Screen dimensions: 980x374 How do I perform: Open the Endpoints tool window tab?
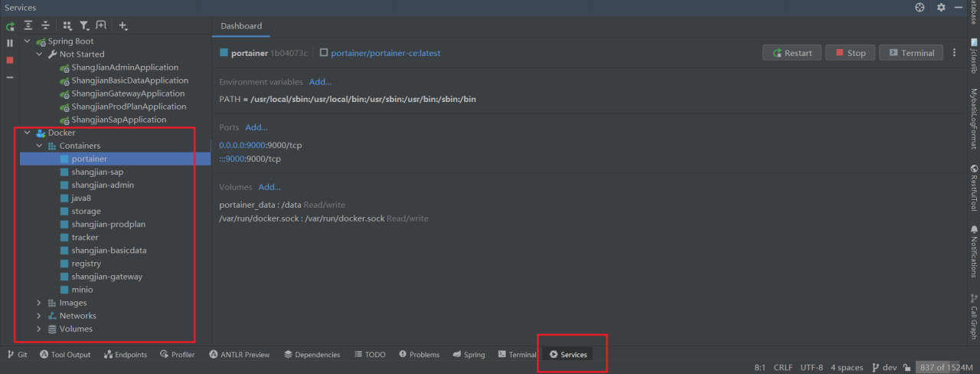coord(126,355)
